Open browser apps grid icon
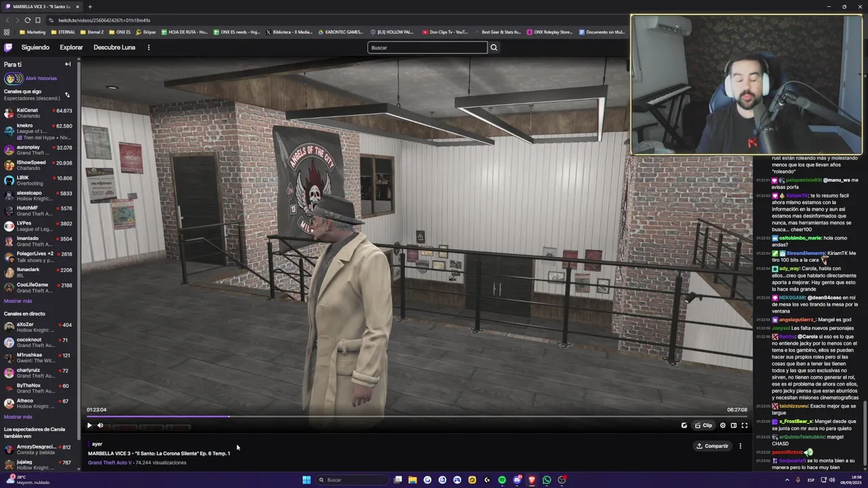 [x=7, y=32]
